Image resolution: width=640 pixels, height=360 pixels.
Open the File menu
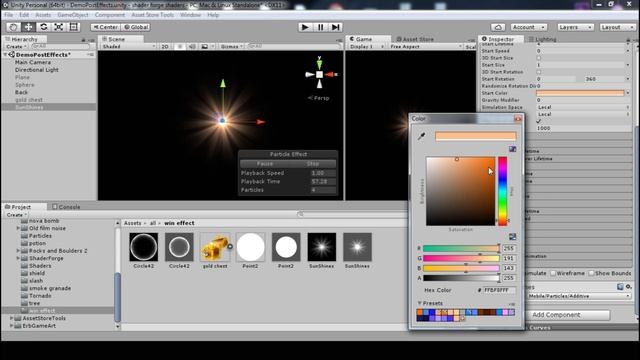point(9,15)
